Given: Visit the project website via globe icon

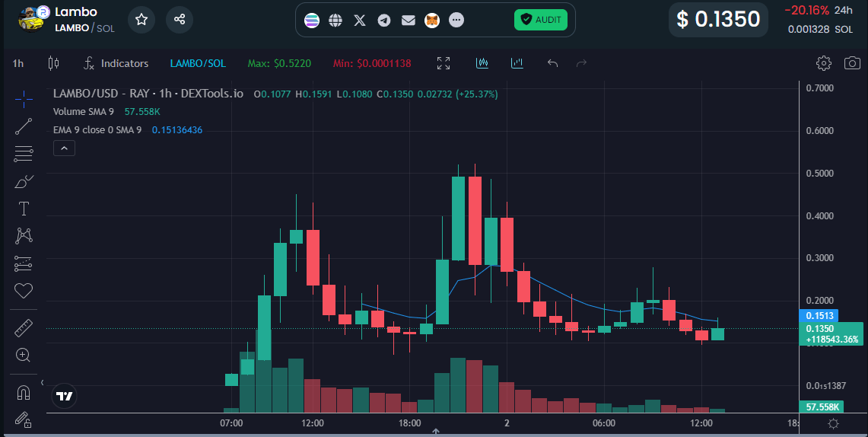Looking at the screenshot, I should (335, 21).
